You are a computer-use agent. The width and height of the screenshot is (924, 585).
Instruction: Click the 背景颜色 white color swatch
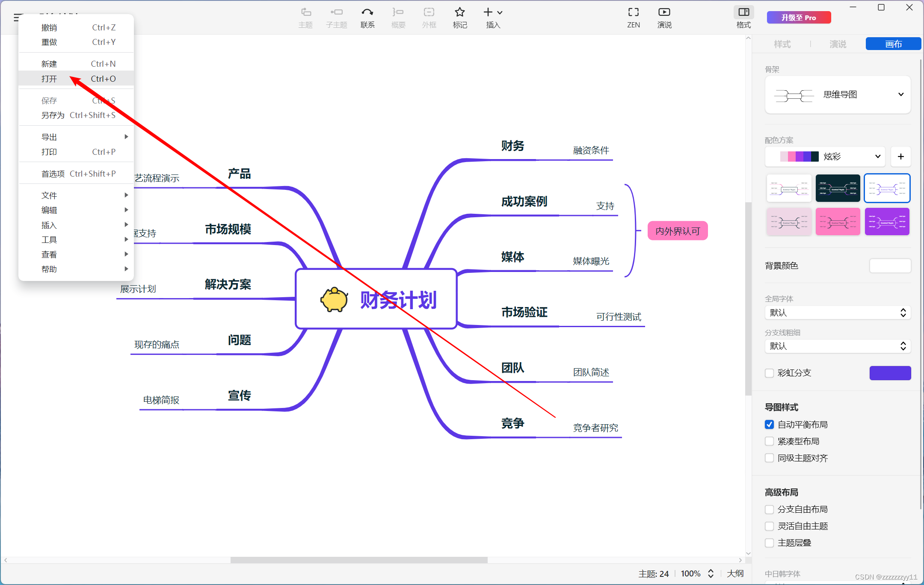890,266
